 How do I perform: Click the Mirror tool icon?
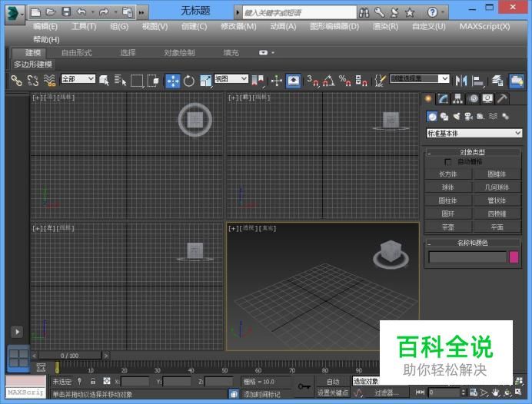[x=461, y=81]
